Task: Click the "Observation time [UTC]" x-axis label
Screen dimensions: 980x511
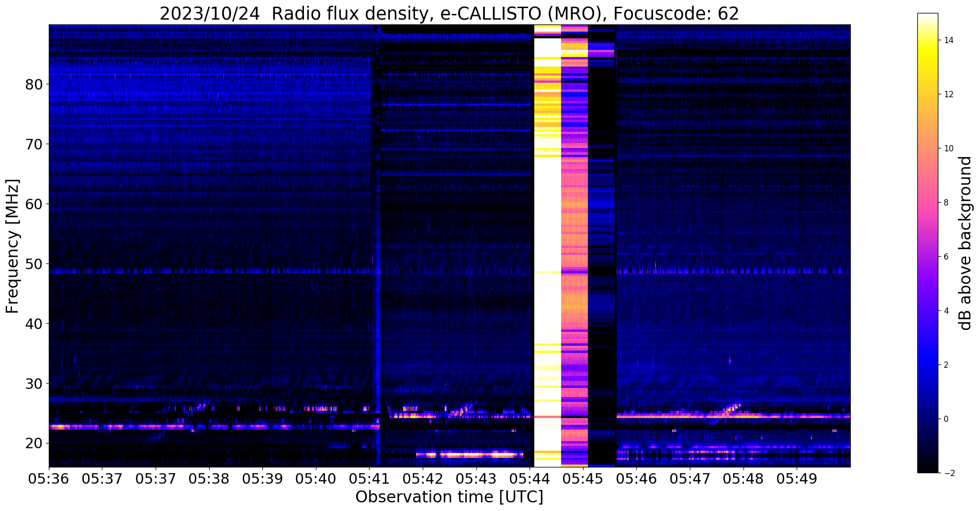Action: (449, 497)
